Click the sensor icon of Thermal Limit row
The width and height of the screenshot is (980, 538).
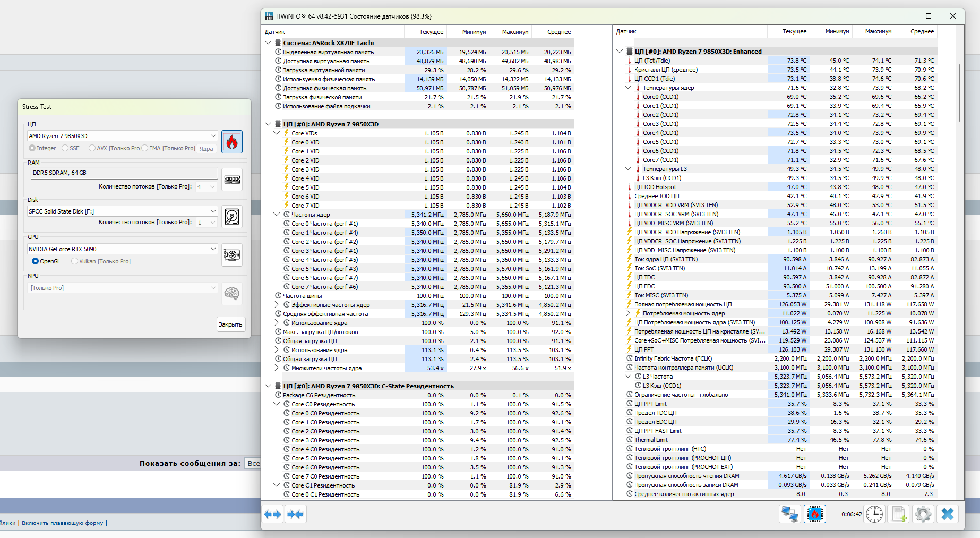(x=630, y=440)
